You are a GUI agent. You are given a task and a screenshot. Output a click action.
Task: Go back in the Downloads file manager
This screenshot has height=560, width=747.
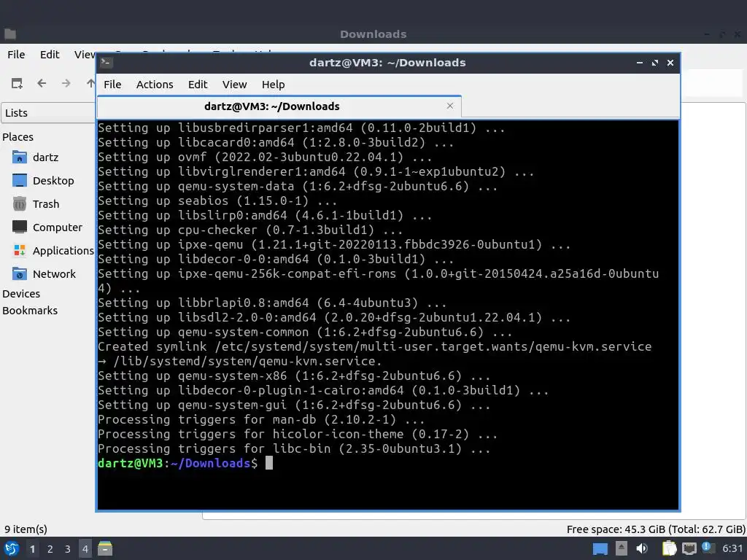42,83
